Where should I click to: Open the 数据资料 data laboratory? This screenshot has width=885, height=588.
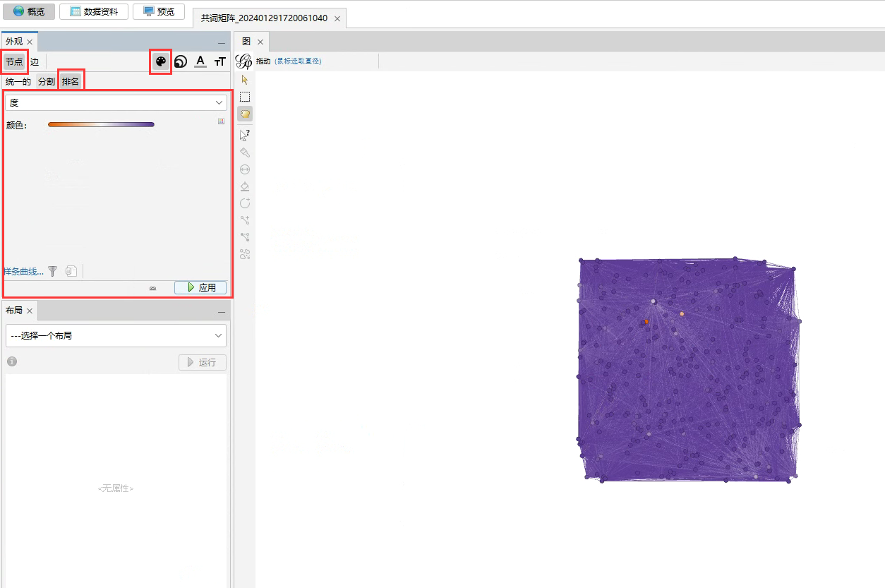(94, 11)
